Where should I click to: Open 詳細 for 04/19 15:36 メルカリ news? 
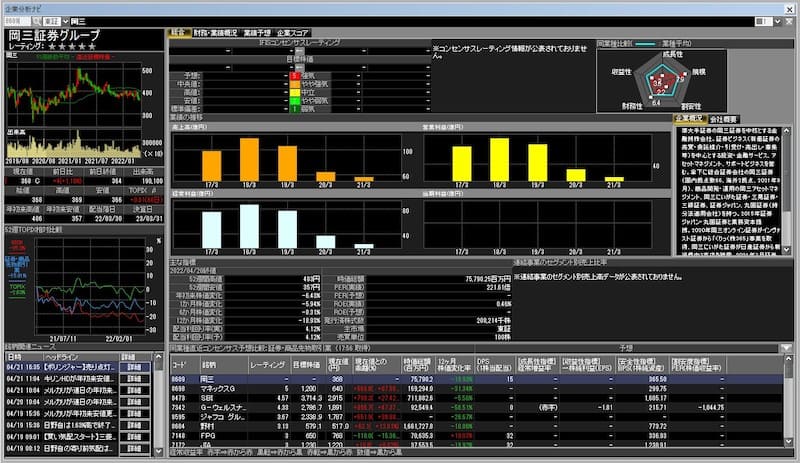coord(135,413)
